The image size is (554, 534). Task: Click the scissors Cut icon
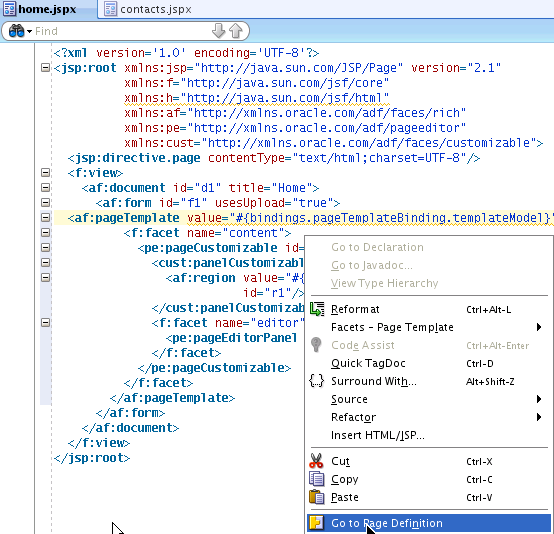tap(316, 461)
